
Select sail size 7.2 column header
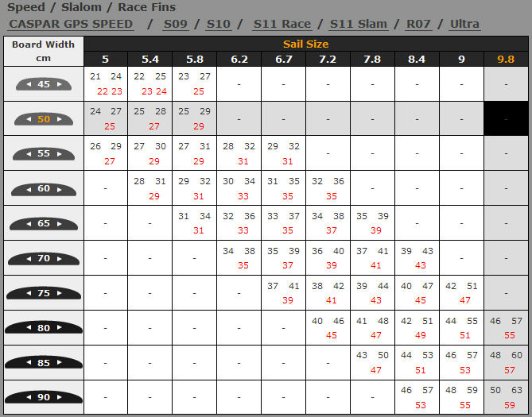(x=328, y=59)
